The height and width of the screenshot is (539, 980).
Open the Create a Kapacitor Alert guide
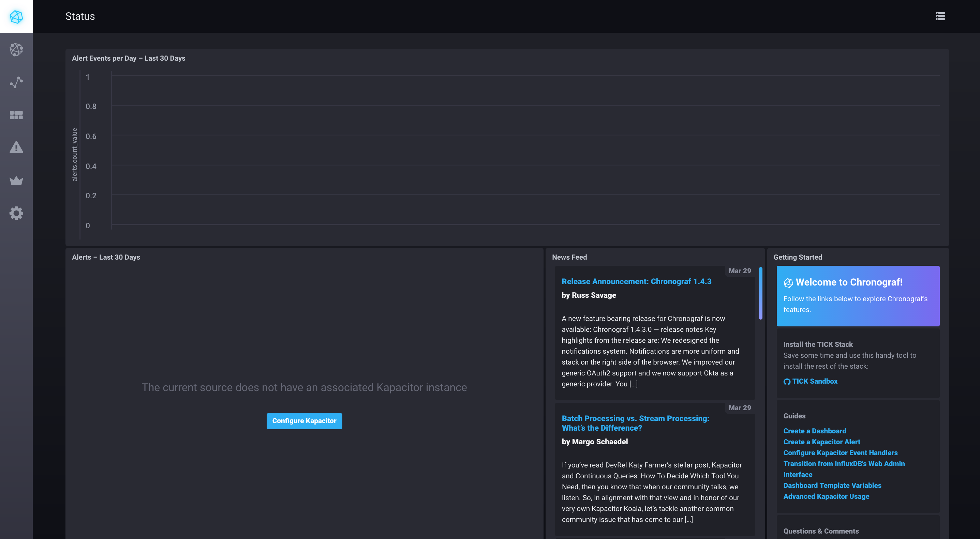click(x=821, y=442)
